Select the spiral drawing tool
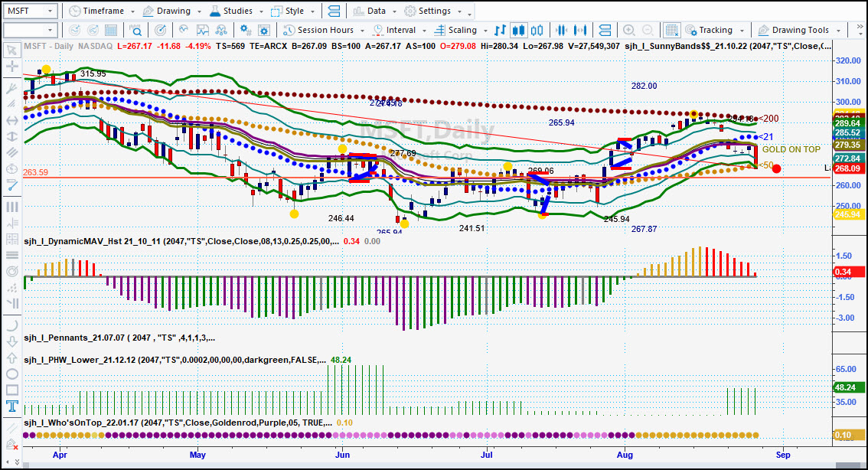 (x=11, y=271)
